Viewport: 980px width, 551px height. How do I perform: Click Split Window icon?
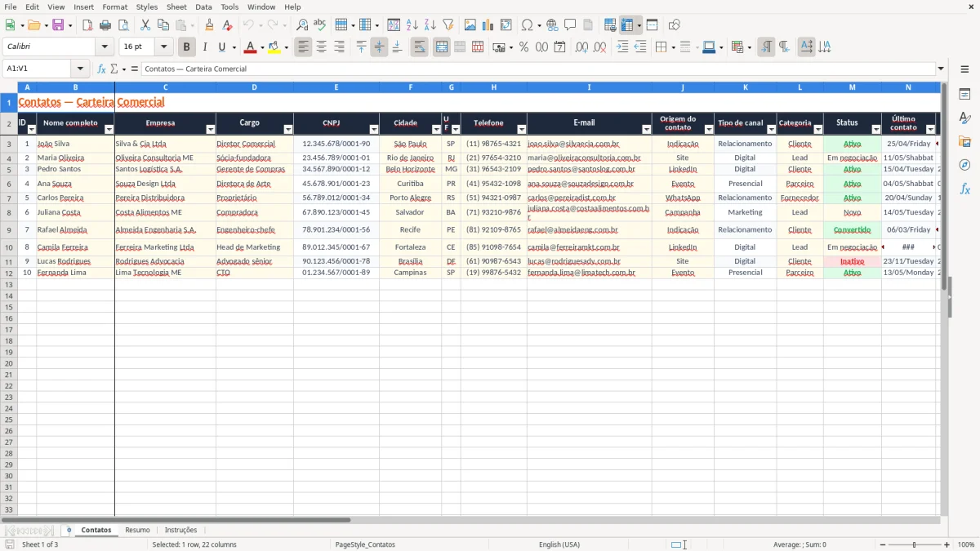pos(652,25)
